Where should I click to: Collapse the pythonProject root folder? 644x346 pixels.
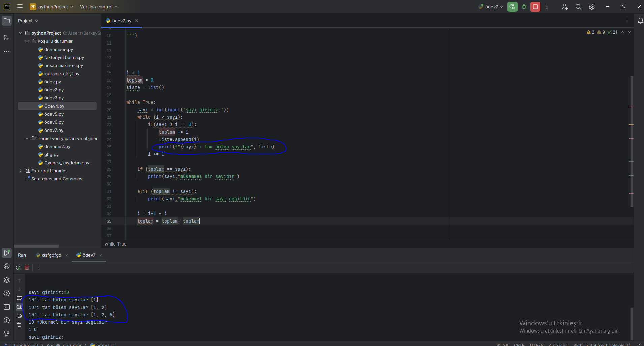(x=21, y=33)
